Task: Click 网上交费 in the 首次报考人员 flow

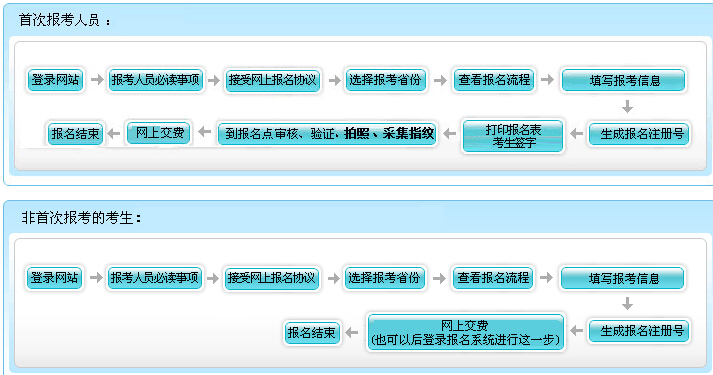Action: pyautogui.click(x=159, y=132)
